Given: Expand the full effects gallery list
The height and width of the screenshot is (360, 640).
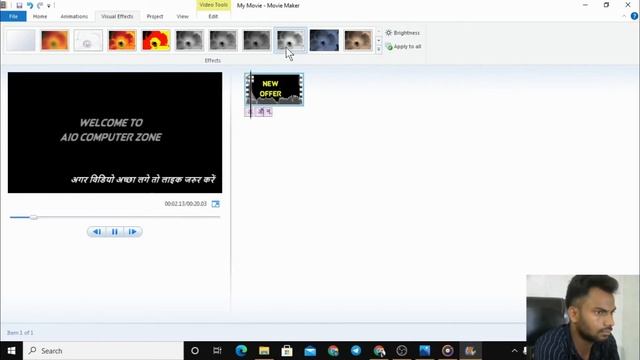Looking at the screenshot, I should (379, 49).
